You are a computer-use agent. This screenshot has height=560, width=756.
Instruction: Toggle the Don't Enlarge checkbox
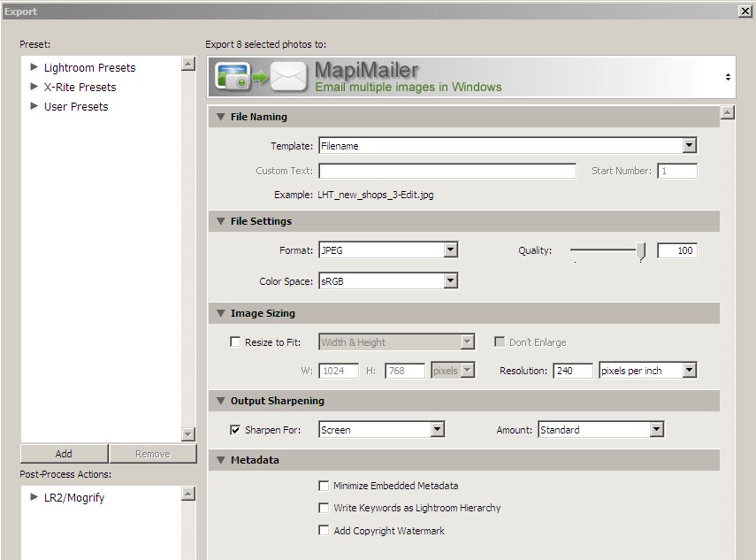tap(500, 342)
